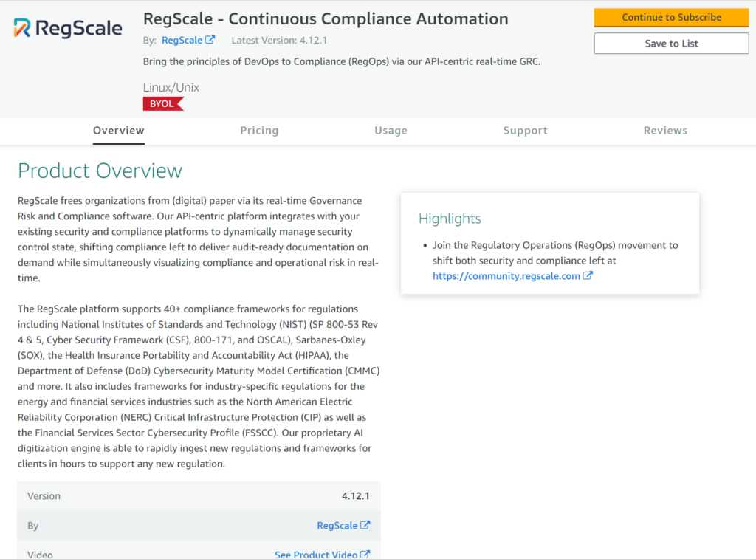Image resolution: width=756 pixels, height=559 pixels.
Task: Open See Product Video link
Action: pos(316,555)
